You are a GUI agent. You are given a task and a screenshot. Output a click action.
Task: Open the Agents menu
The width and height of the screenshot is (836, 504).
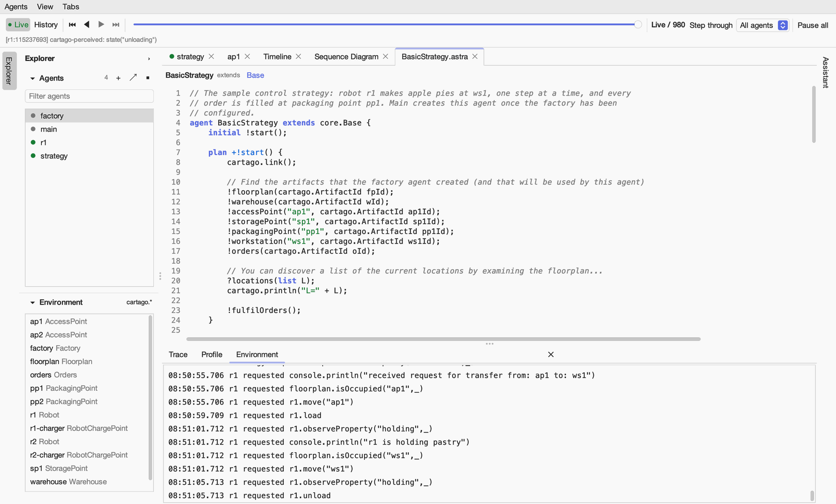coord(16,7)
